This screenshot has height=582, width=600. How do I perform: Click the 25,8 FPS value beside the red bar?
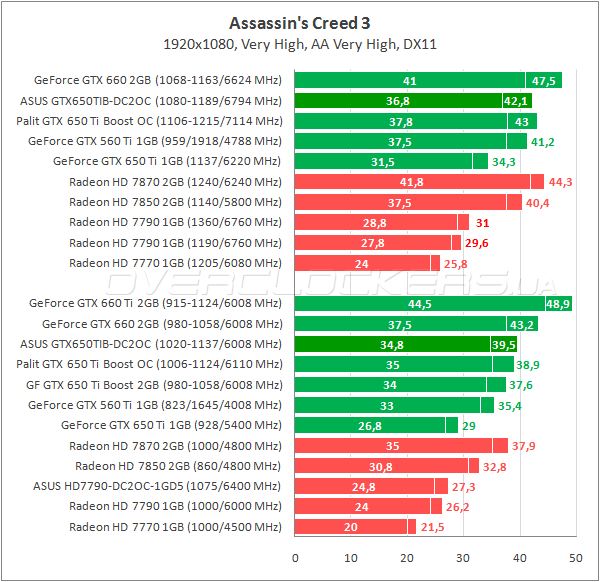point(457,263)
